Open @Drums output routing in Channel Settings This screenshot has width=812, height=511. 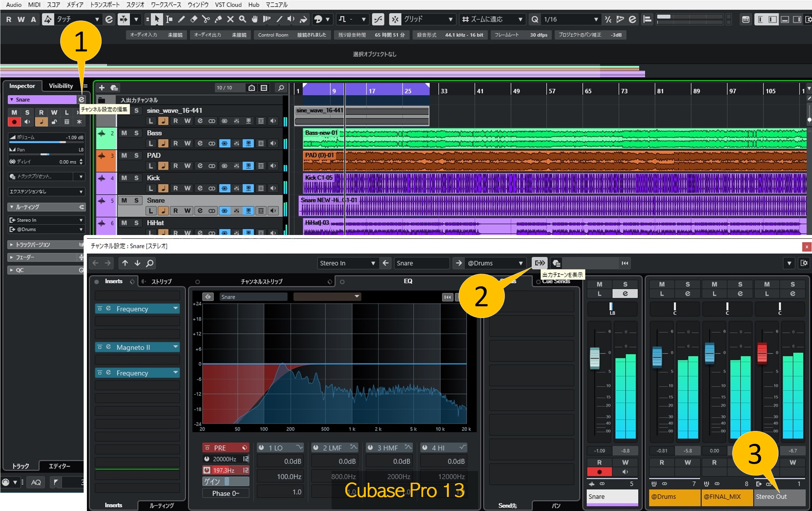coord(495,263)
